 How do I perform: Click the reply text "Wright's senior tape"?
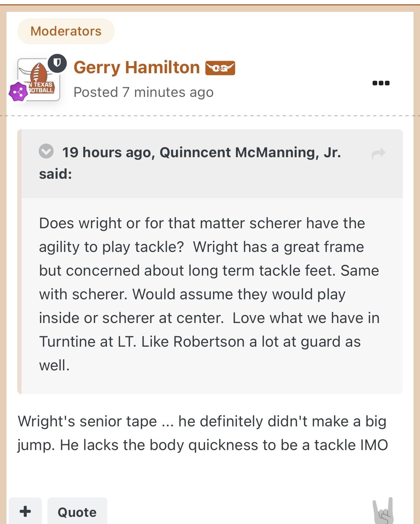[x=87, y=421]
